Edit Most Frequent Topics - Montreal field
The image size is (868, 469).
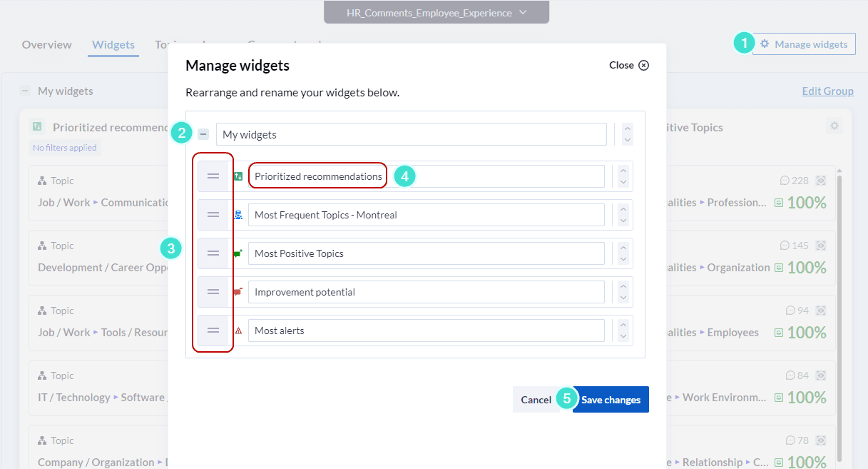point(426,215)
